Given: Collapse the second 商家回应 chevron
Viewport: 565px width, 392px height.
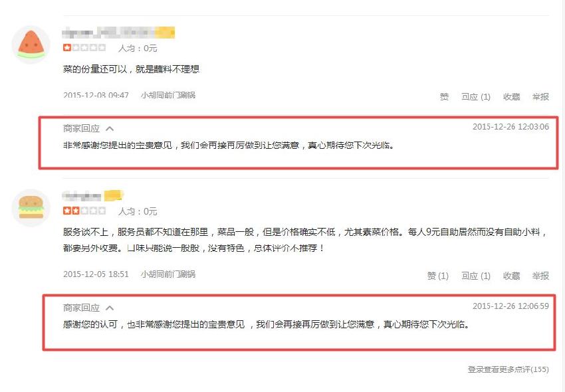Looking at the screenshot, I should (x=110, y=308).
